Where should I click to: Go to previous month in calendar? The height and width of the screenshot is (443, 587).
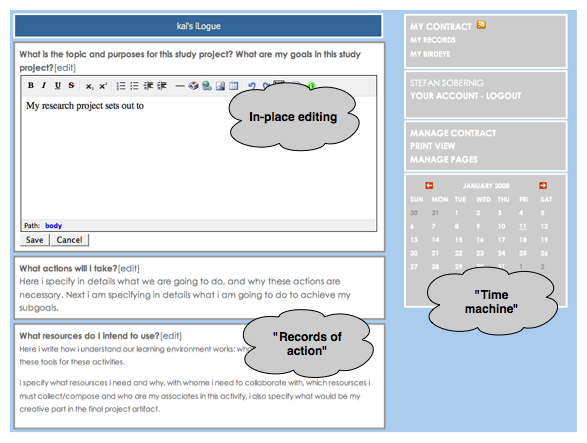(x=429, y=185)
